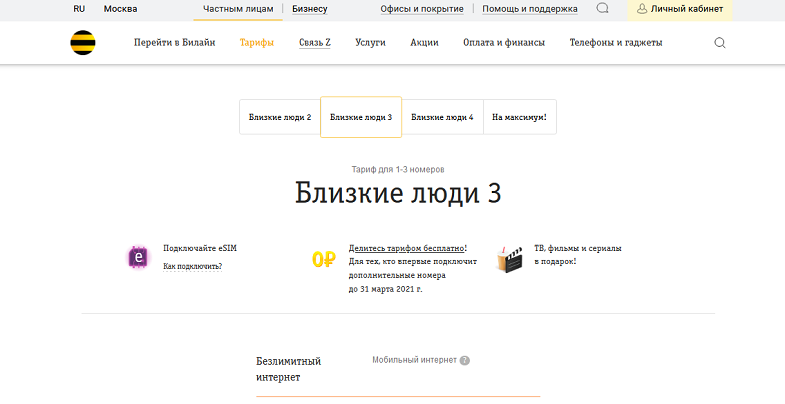Click the Близкие люди 3 heading
785x404 pixels.
(398, 193)
